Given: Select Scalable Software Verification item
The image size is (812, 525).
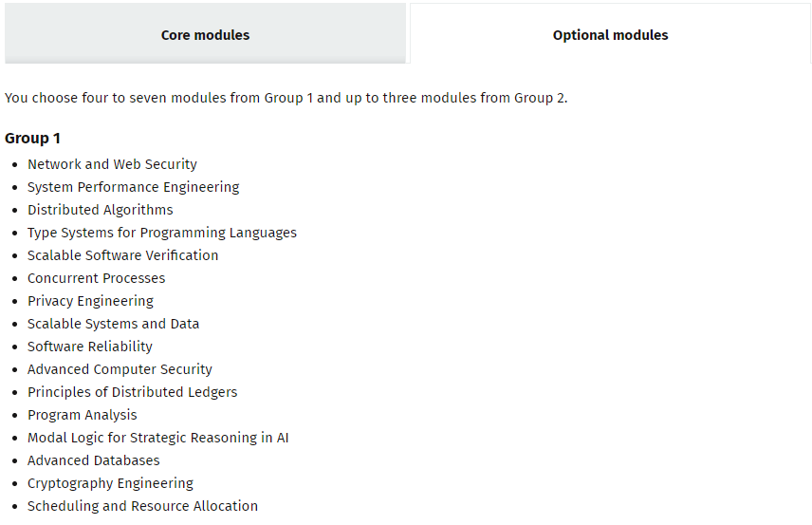Looking at the screenshot, I should pyautogui.click(x=122, y=255).
